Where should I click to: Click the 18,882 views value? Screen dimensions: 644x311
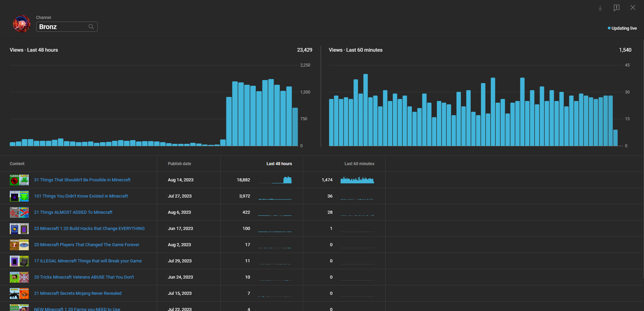(244, 180)
